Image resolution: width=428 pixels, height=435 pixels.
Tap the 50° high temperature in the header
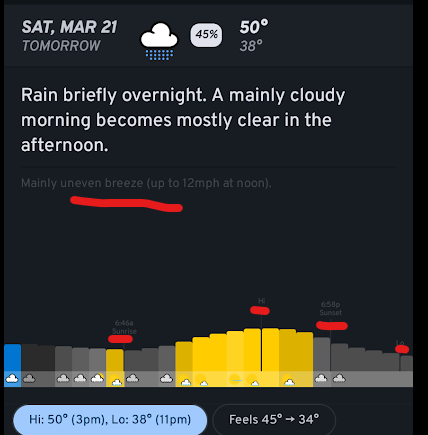[x=254, y=27]
